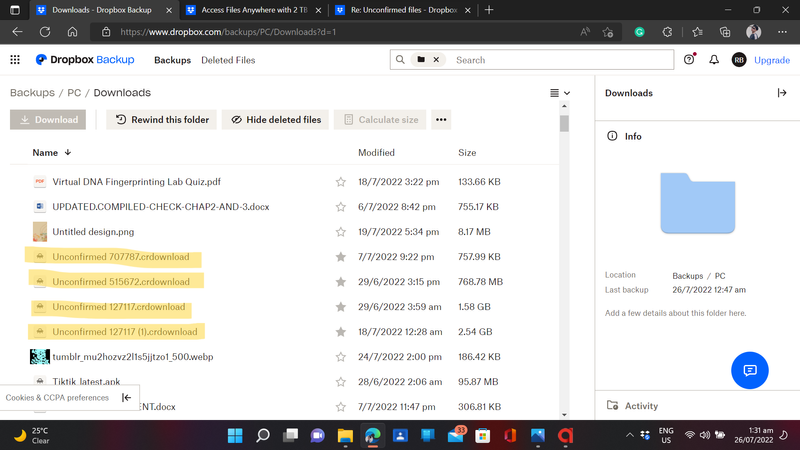Screen dimensions: 800x450
Task: Open the Dropbox app grid menu
Action: click(x=15, y=60)
